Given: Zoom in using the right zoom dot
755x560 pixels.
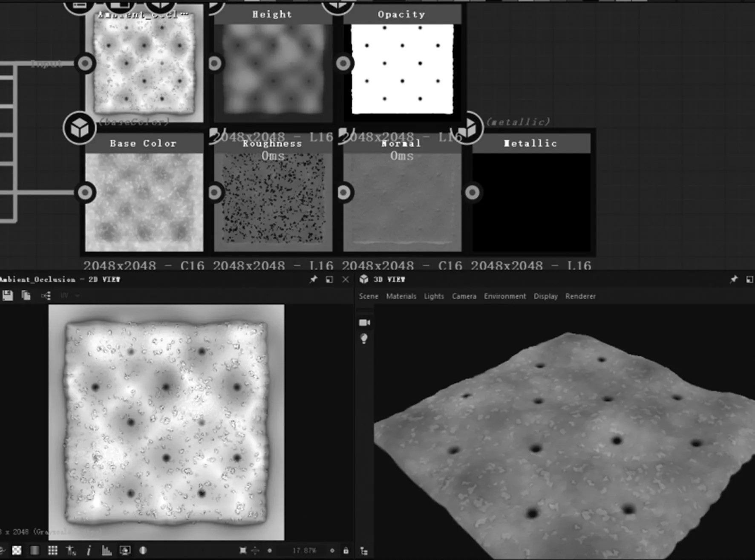Looking at the screenshot, I should [332, 550].
